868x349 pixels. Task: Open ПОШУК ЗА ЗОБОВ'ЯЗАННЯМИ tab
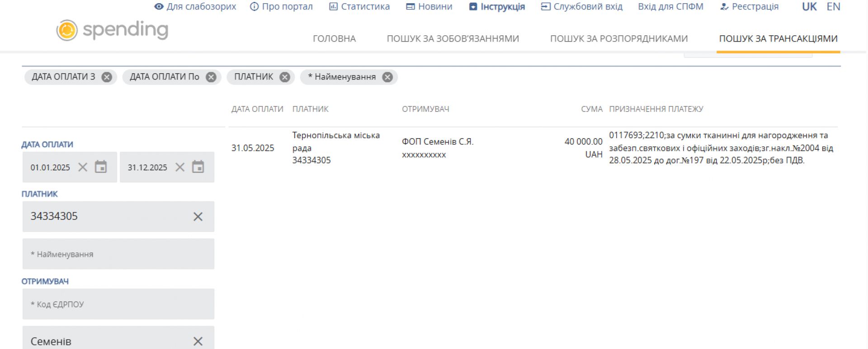(453, 39)
